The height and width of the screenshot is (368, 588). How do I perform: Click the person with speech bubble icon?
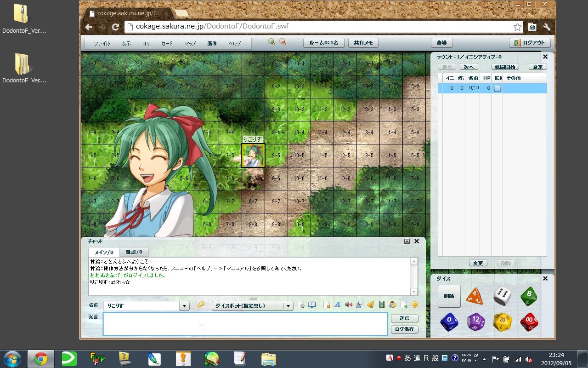pyautogui.click(x=360, y=305)
